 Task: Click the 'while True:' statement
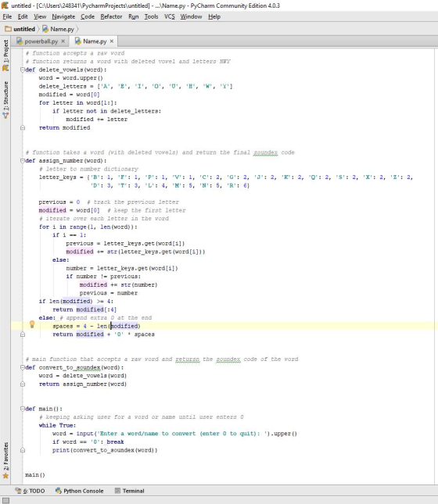(x=58, y=425)
